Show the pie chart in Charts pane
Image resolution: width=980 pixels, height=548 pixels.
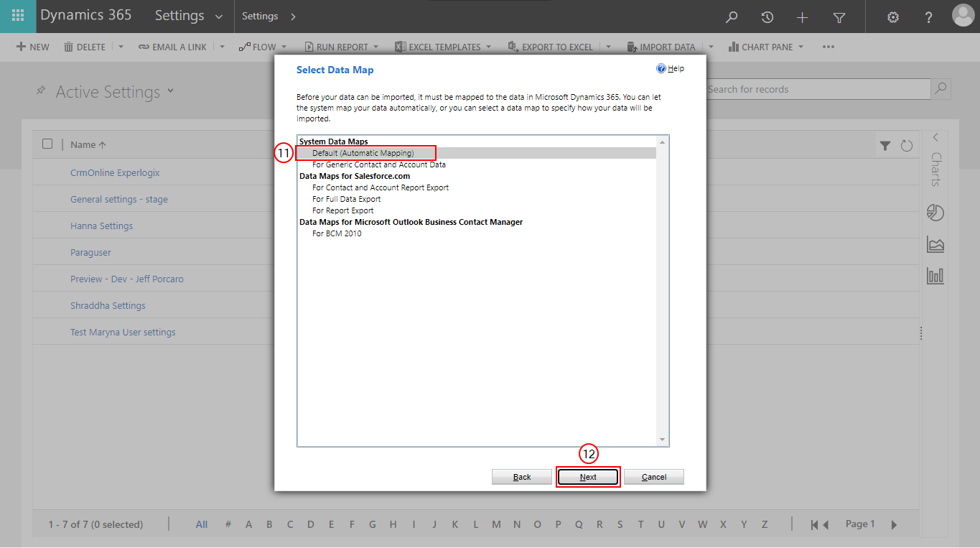(935, 213)
